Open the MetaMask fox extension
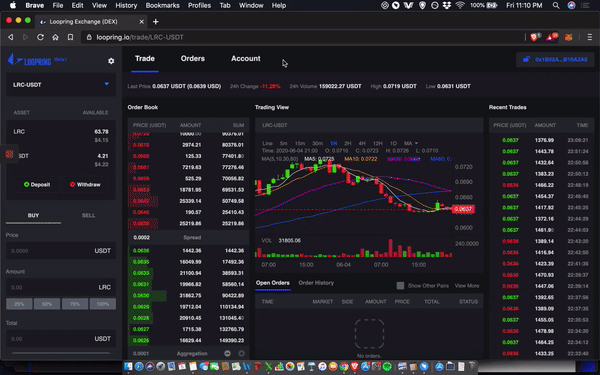Viewport: 600px width, 375px height. (x=569, y=37)
